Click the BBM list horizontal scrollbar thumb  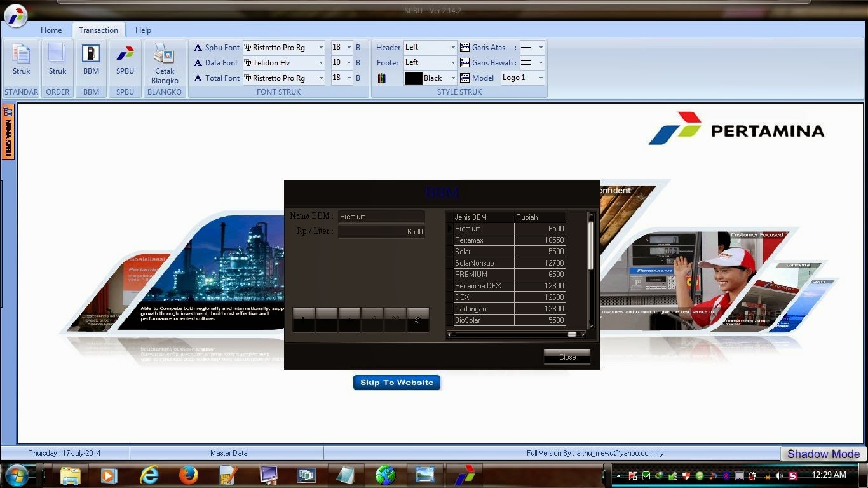(x=572, y=334)
